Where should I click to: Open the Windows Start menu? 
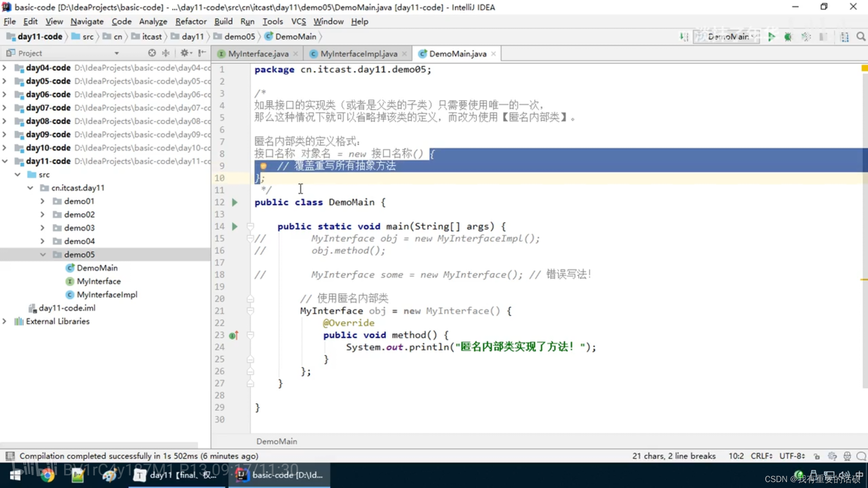click(16, 475)
